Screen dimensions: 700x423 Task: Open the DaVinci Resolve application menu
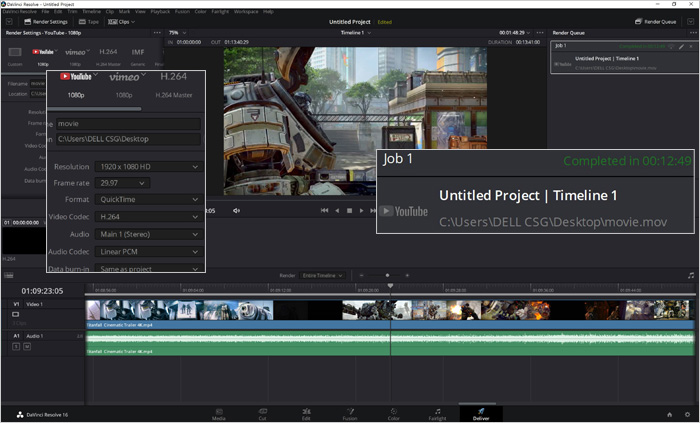click(19, 12)
